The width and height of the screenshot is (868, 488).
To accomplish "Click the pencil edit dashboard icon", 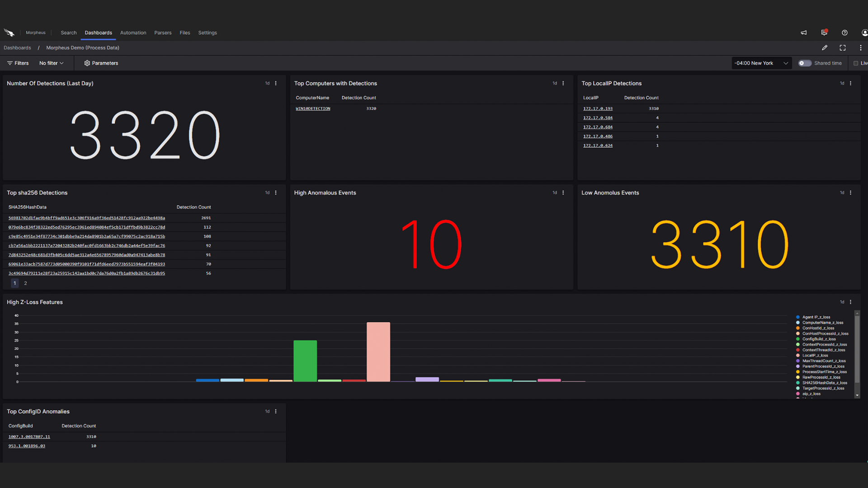I will (x=825, y=48).
